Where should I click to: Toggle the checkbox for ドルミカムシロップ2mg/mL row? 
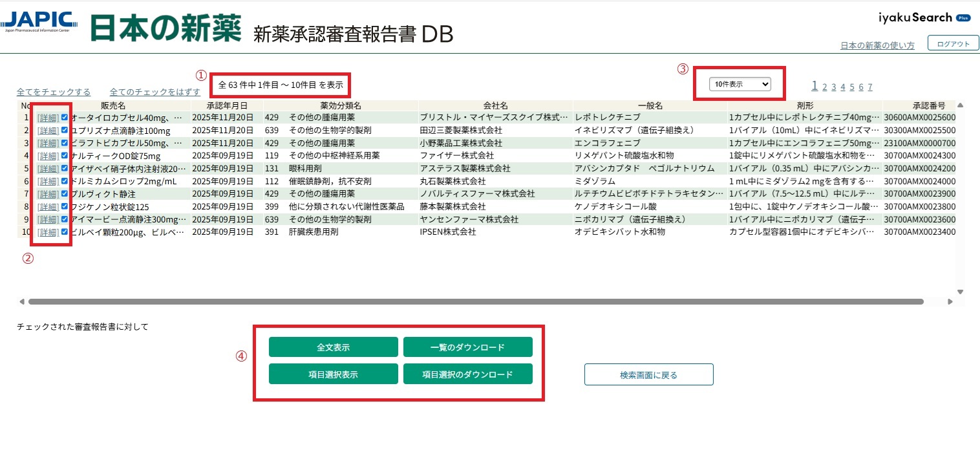(64, 180)
